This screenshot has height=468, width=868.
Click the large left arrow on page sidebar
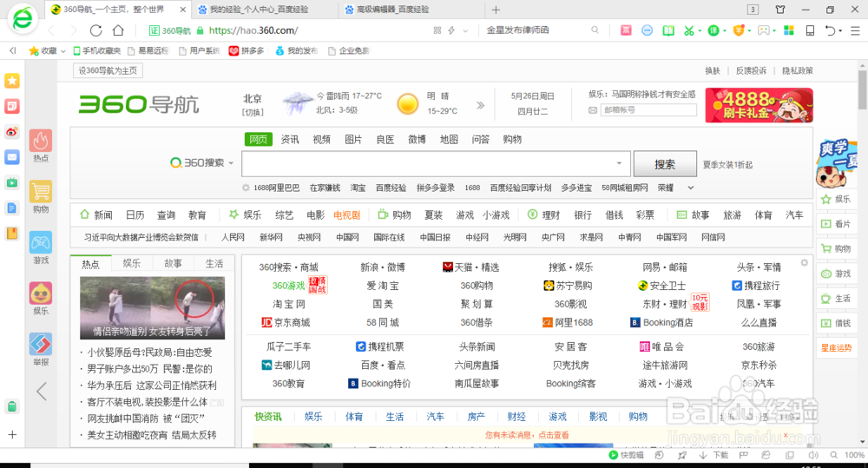(42, 392)
